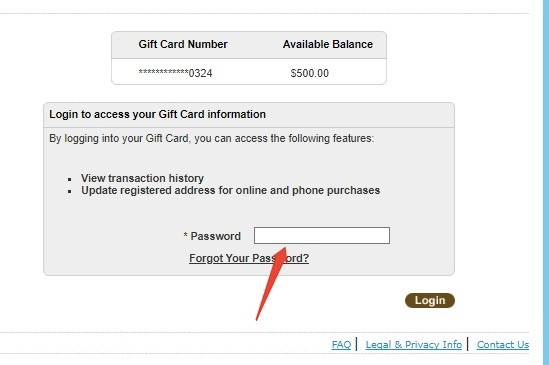The height and width of the screenshot is (365, 549).
Task: Click the Gift Card Number column header
Action: [183, 44]
